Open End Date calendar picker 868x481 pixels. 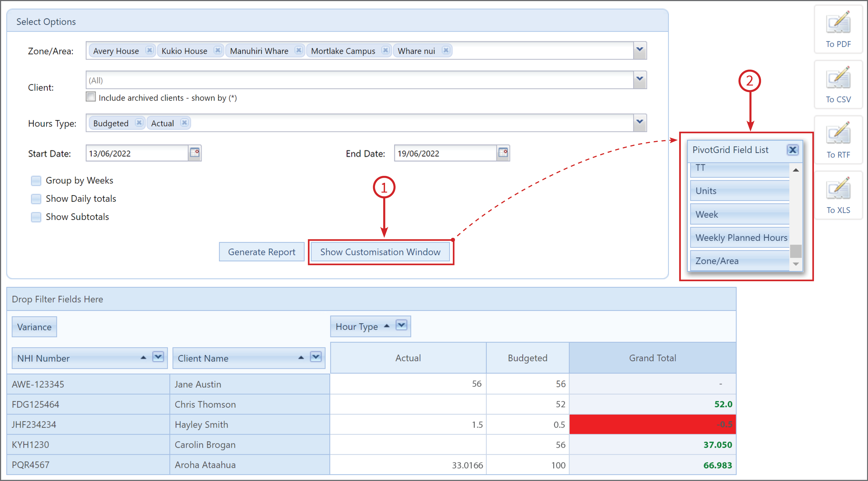click(x=503, y=153)
